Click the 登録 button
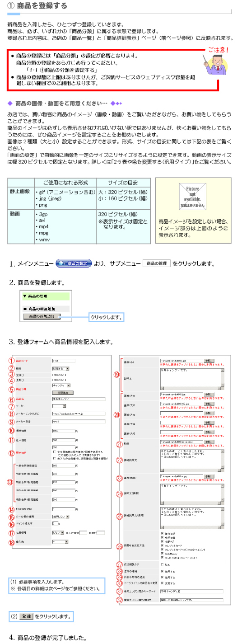 [27, 616]
